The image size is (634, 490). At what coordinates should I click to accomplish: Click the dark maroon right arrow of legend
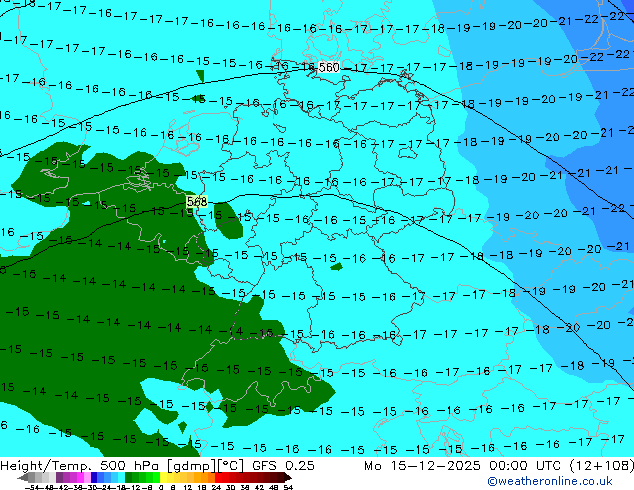(x=288, y=478)
